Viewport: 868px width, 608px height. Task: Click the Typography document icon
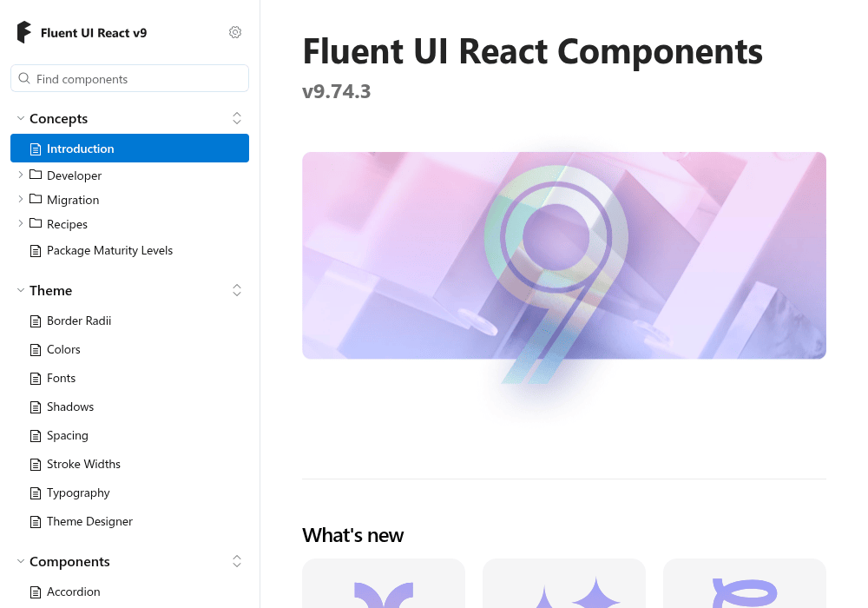coord(36,493)
